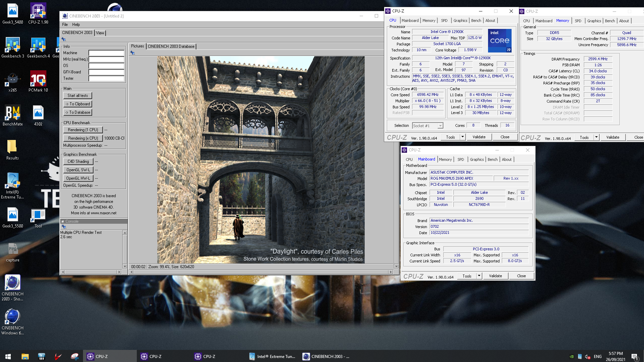Open Bench tab in Mainboard CPU-Z window
This screenshot has width=644, height=362.
492,159
